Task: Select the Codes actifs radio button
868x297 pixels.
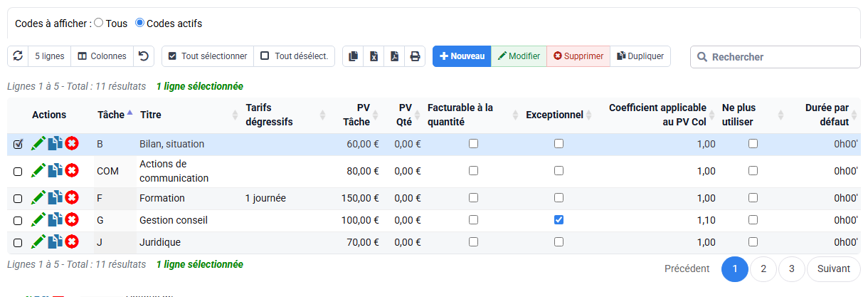Action: pos(139,23)
